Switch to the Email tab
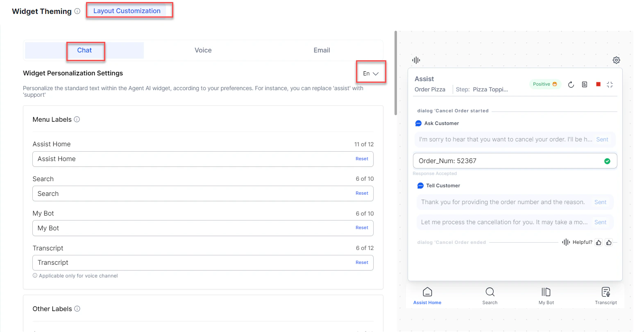Image resolution: width=644 pixels, height=332 pixels. coord(322,50)
